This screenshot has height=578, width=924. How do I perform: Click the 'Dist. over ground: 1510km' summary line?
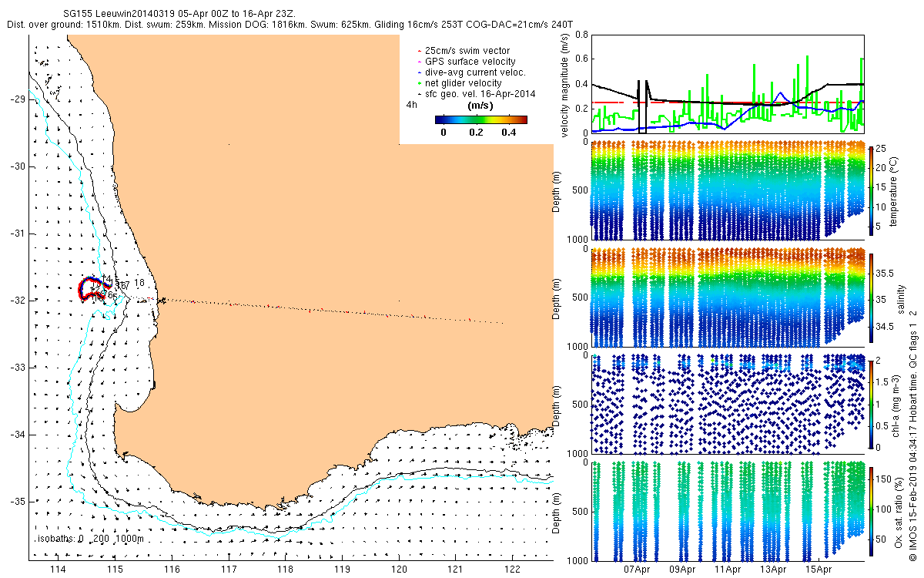coord(288,25)
